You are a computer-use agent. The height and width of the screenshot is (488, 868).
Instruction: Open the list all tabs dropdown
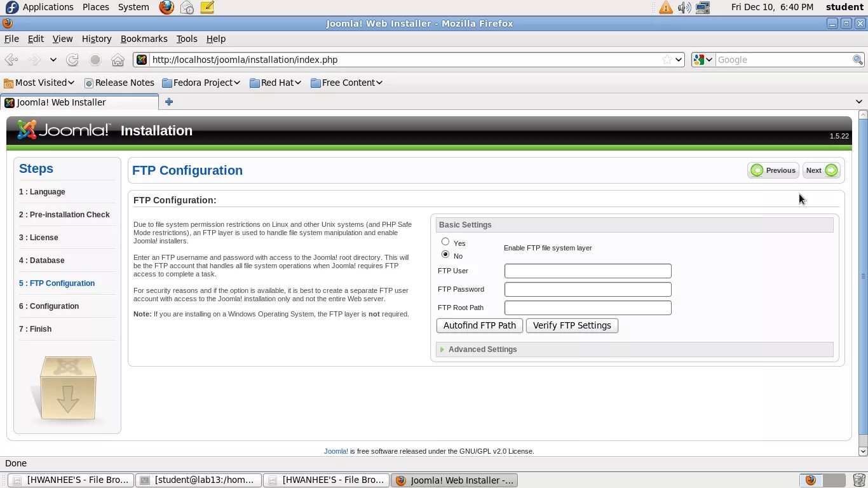point(859,102)
